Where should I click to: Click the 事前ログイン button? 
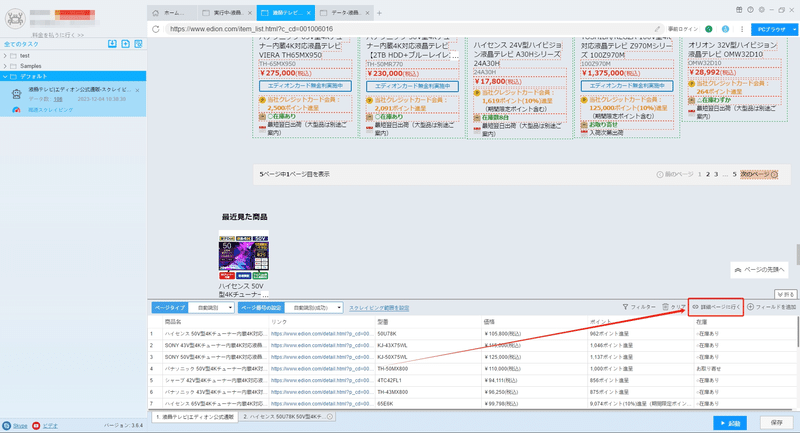pos(683,29)
